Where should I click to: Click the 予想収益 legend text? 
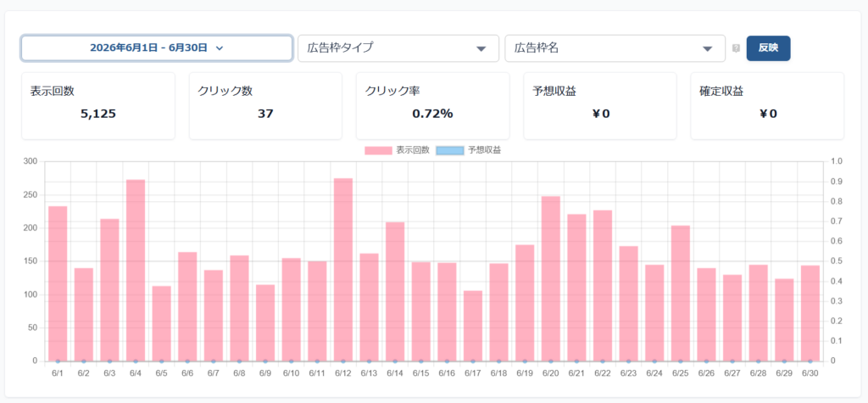pos(484,150)
